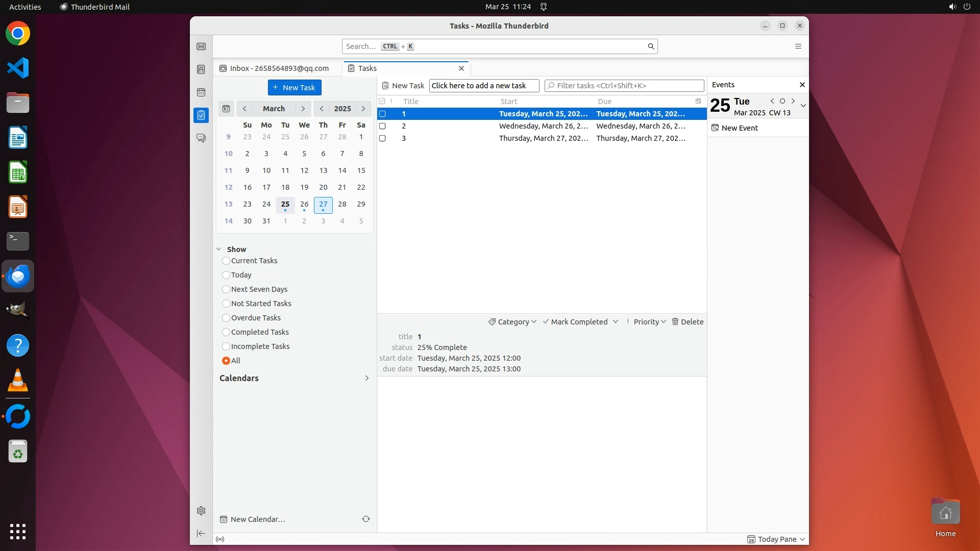Click the calendar synchronize refresh icon

coord(366,519)
